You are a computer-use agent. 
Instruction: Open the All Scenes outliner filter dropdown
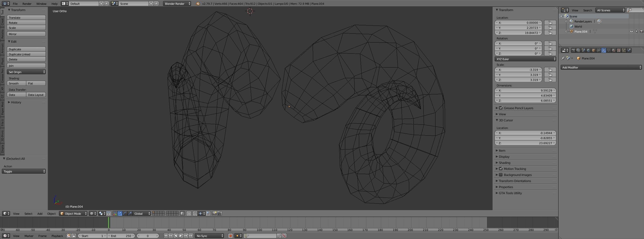610,10
